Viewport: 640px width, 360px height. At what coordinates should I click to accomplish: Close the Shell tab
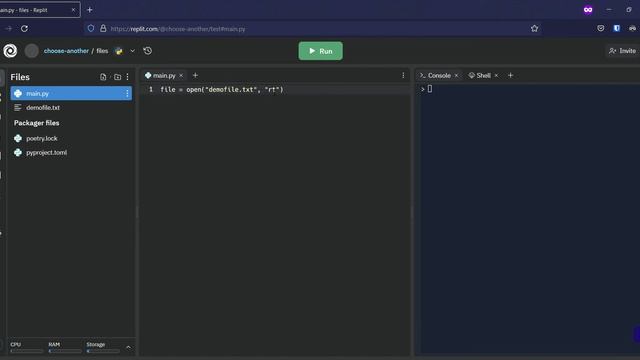coord(496,76)
